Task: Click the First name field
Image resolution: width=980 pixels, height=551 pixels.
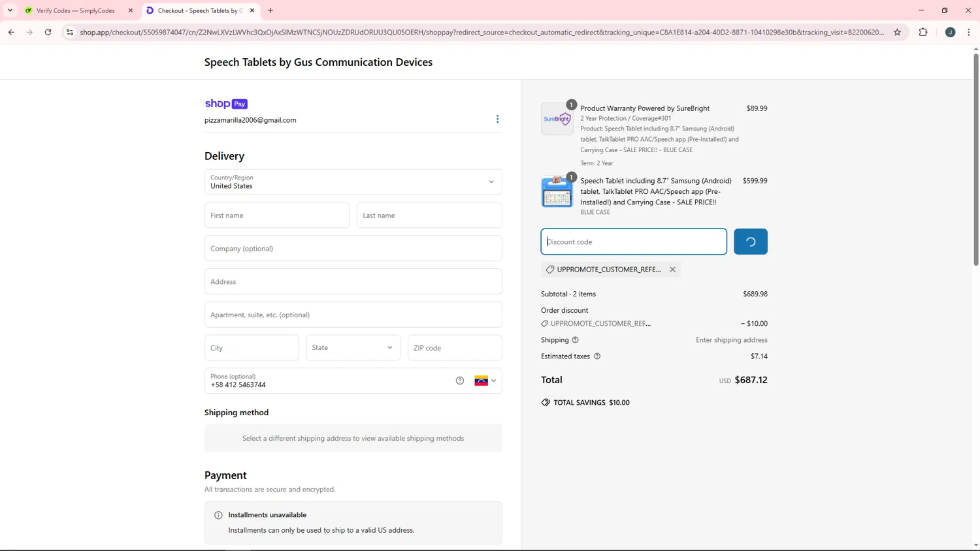Action: pyautogui.click(x=277, y=215)
